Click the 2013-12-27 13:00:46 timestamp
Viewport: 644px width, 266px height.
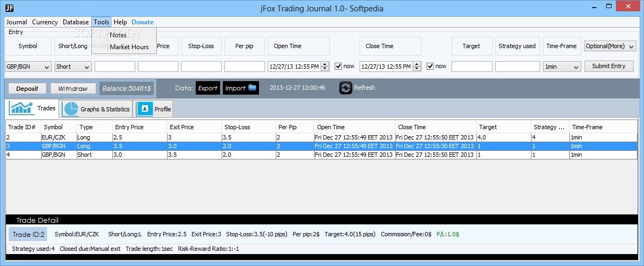(x=297, y=88)
